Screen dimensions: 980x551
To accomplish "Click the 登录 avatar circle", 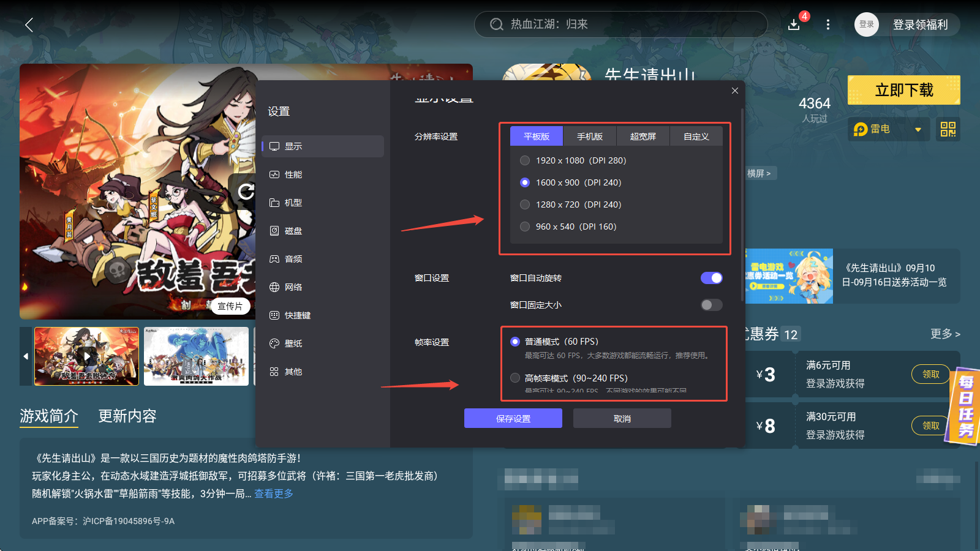I will [x=867, y=24].
